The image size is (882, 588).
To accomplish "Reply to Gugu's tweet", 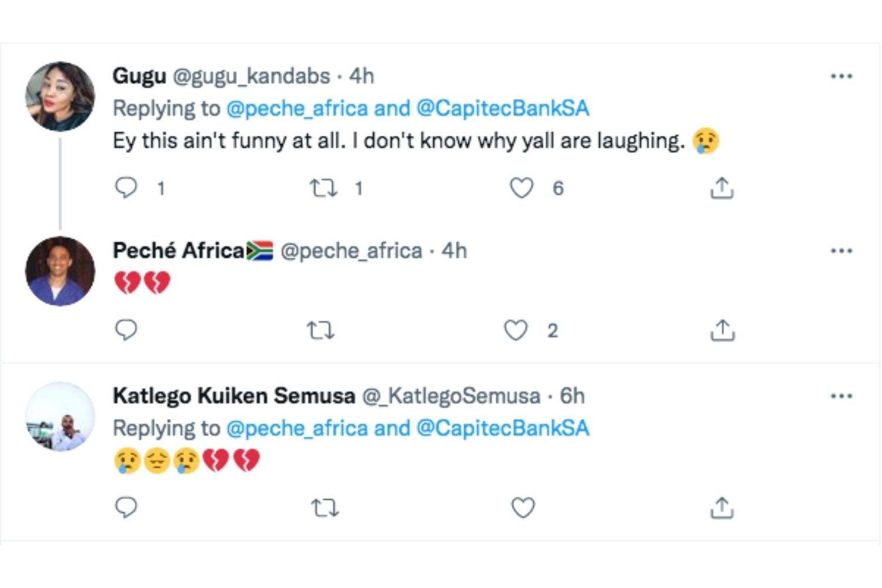I will click(126, 188).
